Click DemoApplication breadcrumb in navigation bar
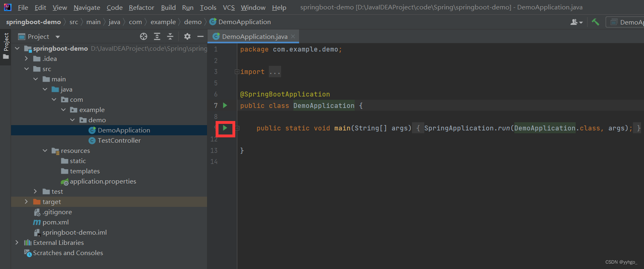The height and width of the screenshot is (269, 644). click(x=240, y=22)
